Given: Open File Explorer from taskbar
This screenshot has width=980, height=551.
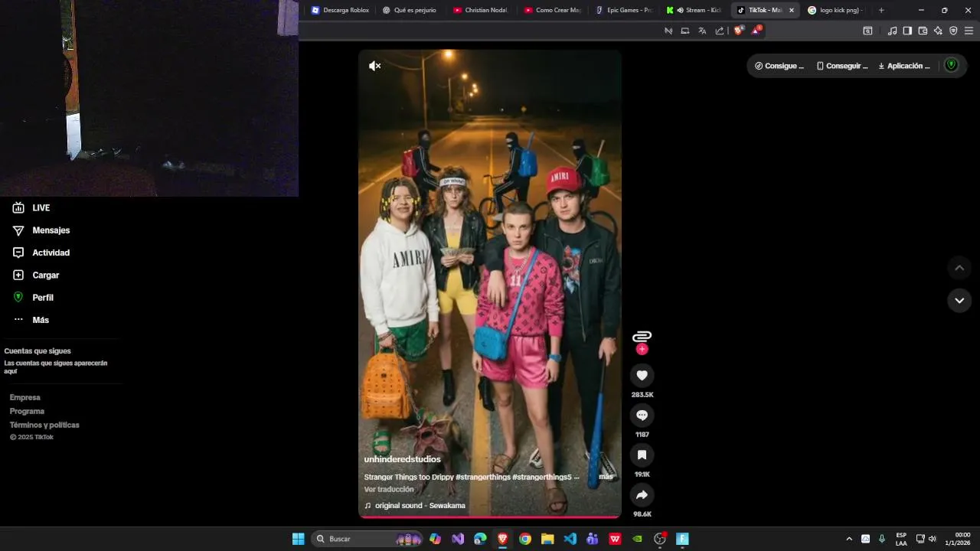Looking at the screenshot, I should tap(547, 539).
